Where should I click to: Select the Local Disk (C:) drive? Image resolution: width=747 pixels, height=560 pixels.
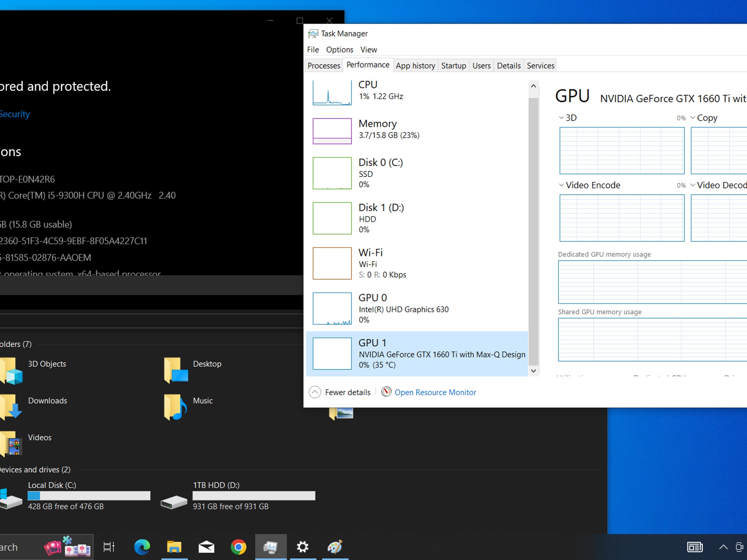pyautogui.click(x=75, y=496)
